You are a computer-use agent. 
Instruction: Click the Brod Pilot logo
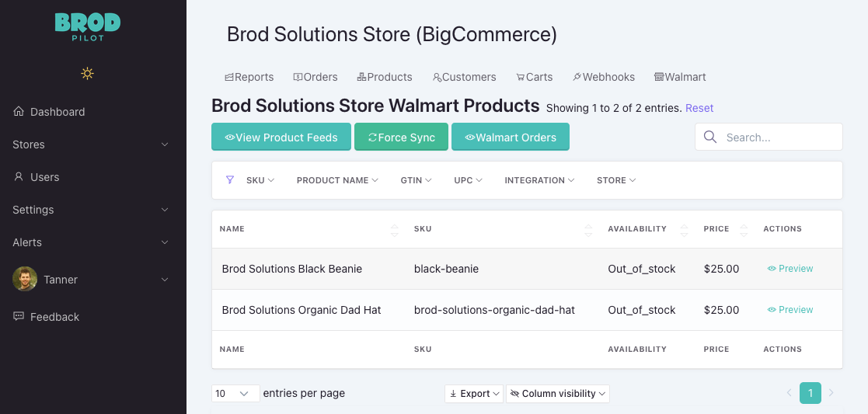pyautogui.click(x=87, y=27)
